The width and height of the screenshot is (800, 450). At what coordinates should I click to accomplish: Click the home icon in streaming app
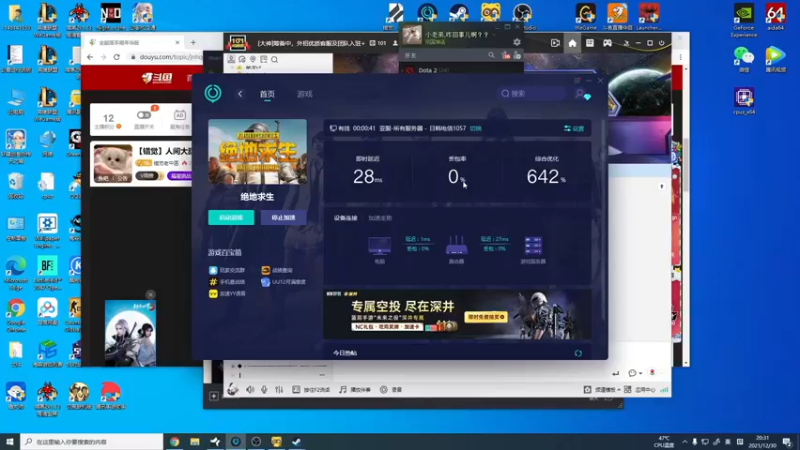click(572, 43)
